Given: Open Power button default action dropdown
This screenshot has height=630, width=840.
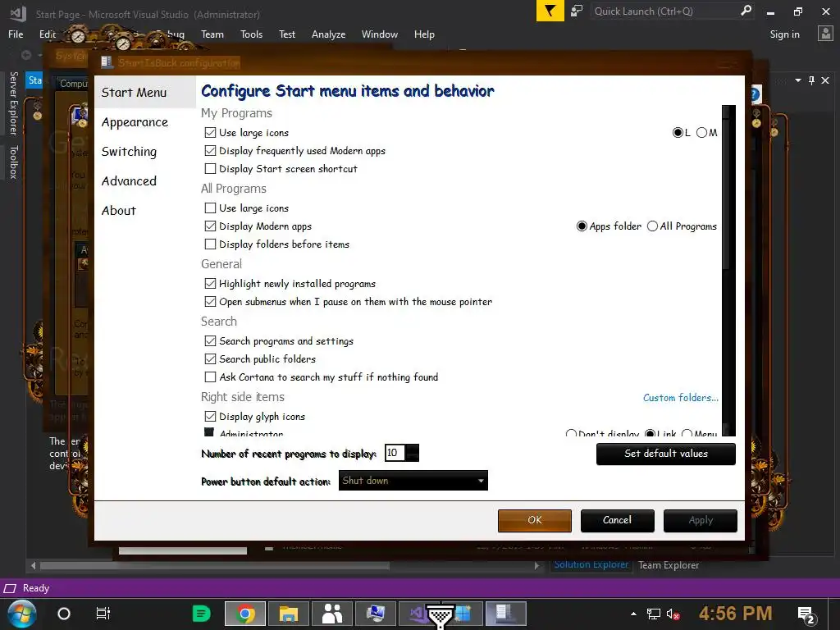Looking at the screenshot, I should (x=413, y=481).
